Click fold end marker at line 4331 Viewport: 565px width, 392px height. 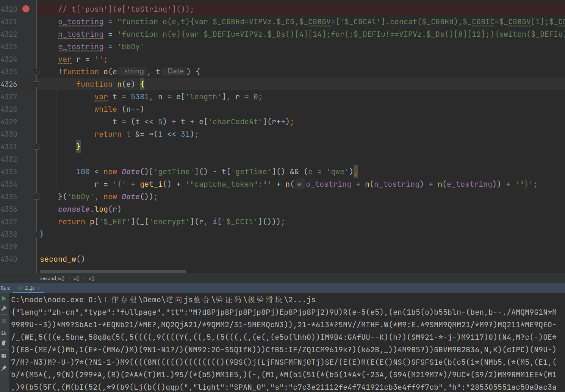pyautogui.click(x=36, y=147)
